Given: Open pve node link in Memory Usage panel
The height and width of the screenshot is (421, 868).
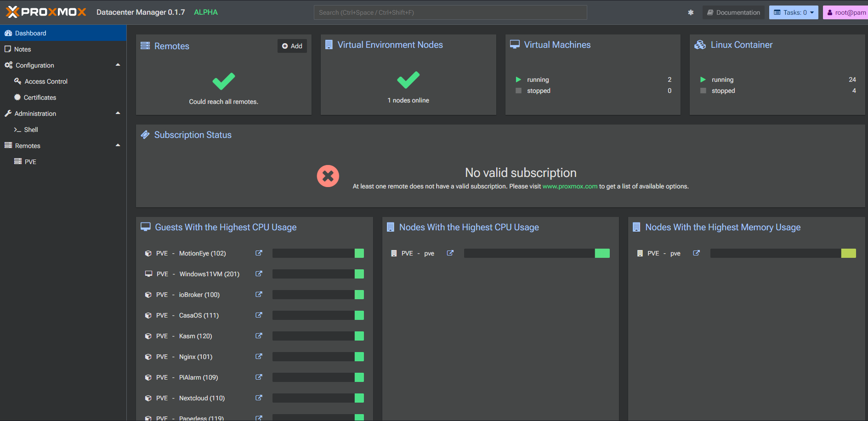Looking at the screenshot, I should pos(697,253).
